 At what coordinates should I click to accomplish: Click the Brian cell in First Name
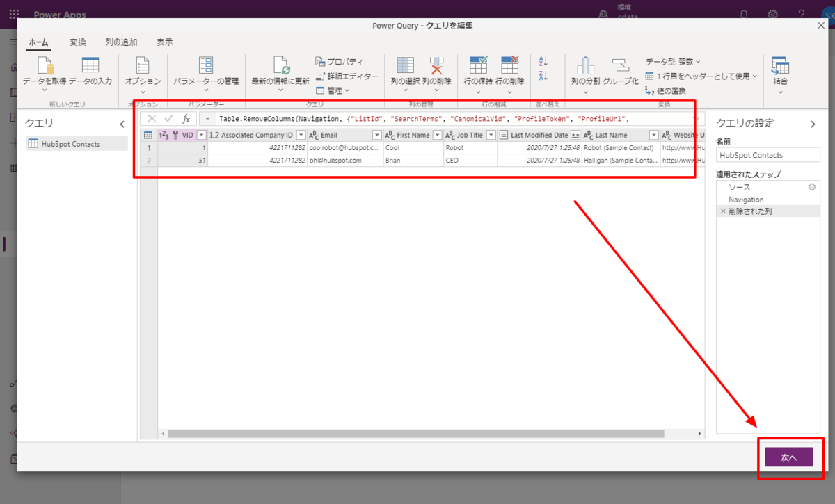413,160
